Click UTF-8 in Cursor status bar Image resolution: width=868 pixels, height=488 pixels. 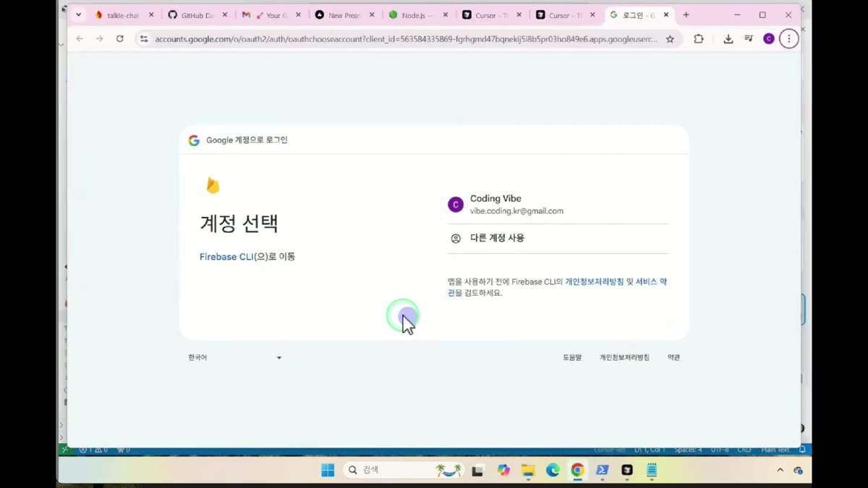click(x=720, y=450)
